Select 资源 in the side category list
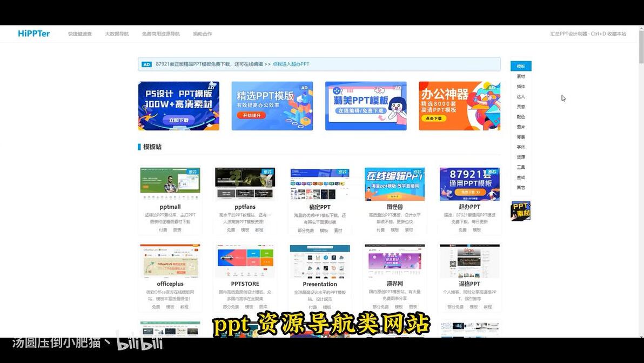The width and height of the screenshot is (644, 363). (x=521, y=157)
